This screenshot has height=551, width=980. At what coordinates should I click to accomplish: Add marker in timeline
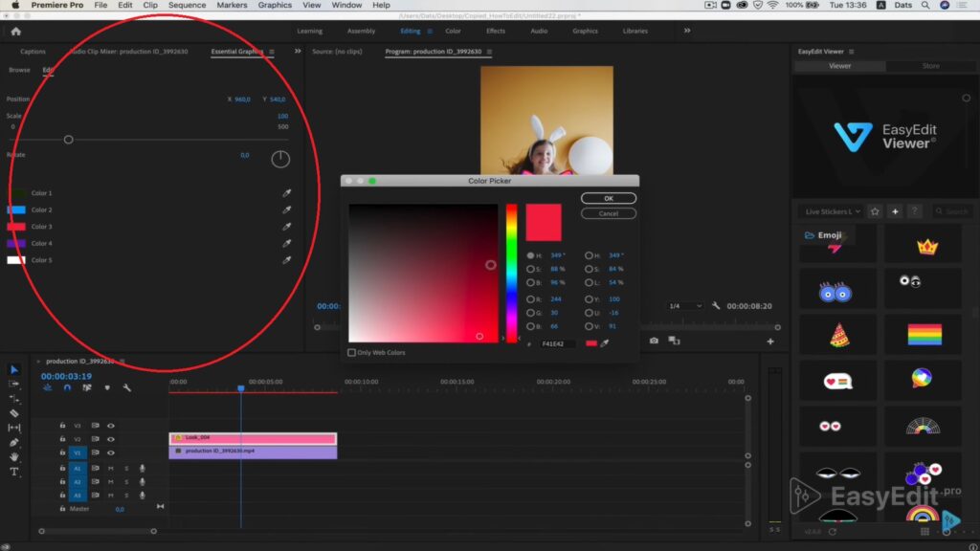107,388
